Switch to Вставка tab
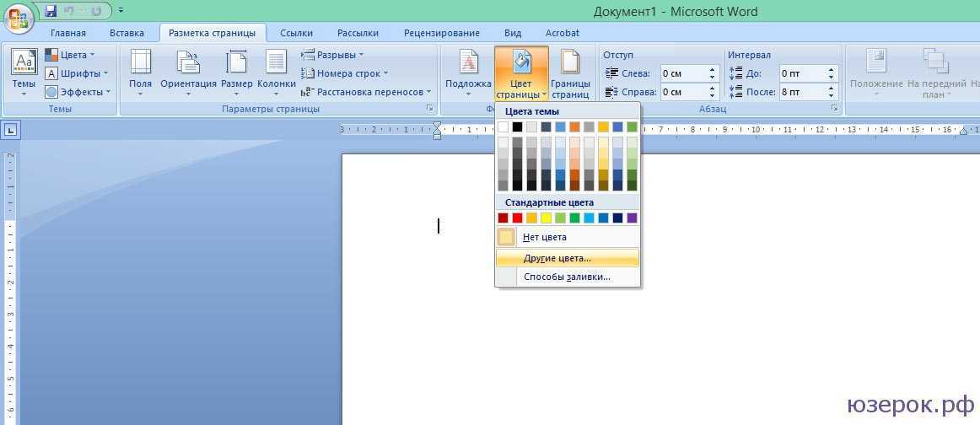The width and height of the screenshot is (980, 425). 127,33
